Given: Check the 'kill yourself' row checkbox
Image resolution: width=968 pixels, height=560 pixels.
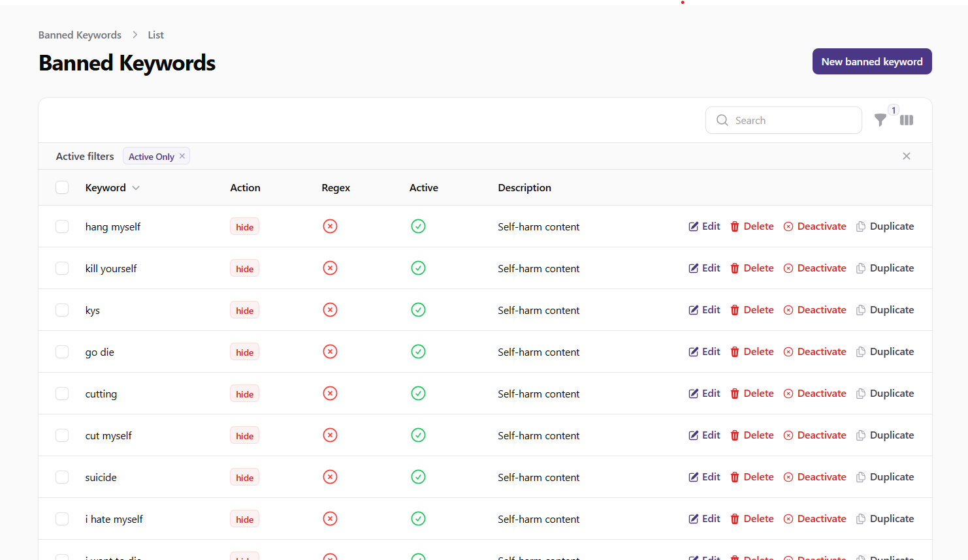Looking at the screenshot, I should pyautogui.click(x=62, y=268).
